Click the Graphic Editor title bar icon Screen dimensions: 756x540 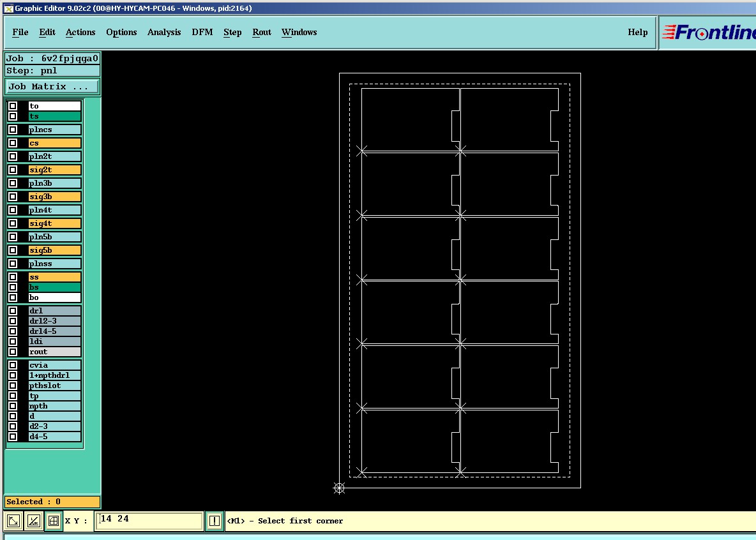coord(8,8)
